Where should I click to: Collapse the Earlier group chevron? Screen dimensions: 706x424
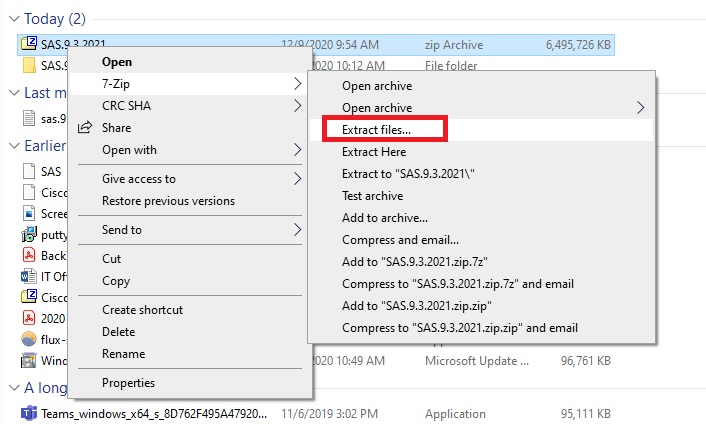[x=14, y=145]
